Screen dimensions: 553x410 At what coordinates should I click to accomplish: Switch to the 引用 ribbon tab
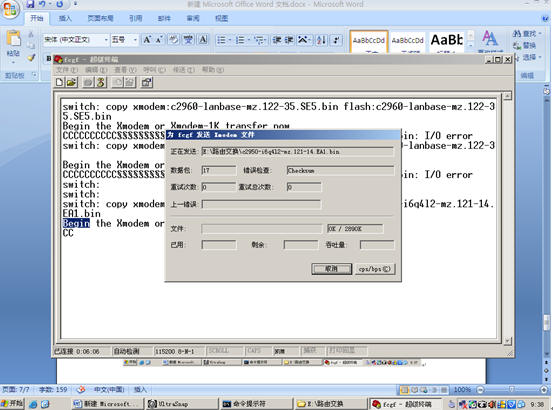135,18
